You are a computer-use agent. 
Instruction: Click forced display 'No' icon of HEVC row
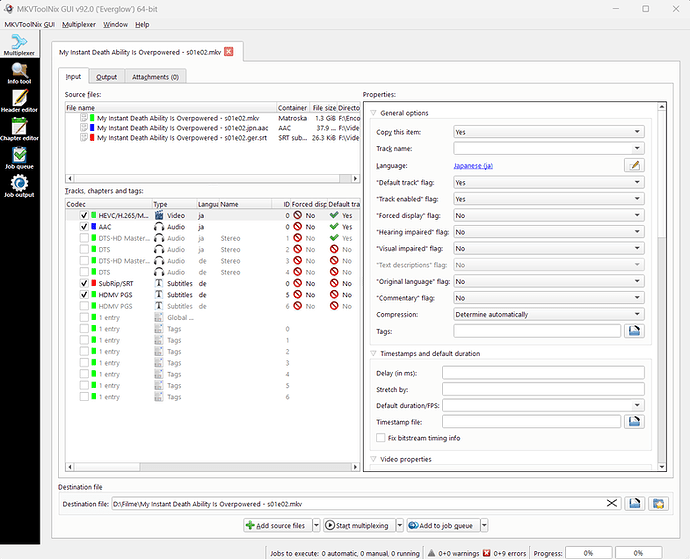[x=297, y=215]
